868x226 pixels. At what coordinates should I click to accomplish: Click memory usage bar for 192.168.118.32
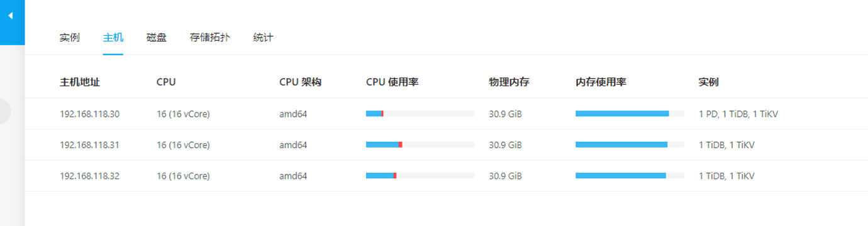click(x=630, y=175)
